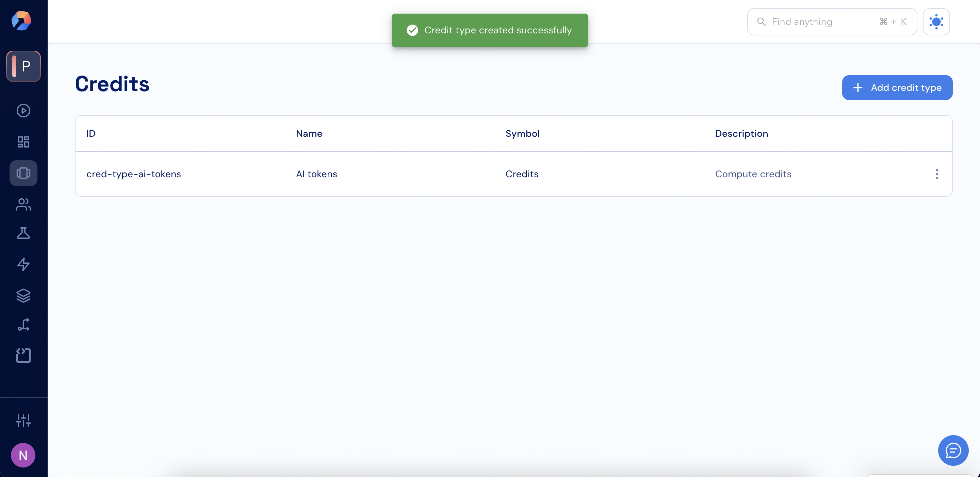Click the app logo at top left
This screenshot has height=477, width=980.
[x=21, y=20]
